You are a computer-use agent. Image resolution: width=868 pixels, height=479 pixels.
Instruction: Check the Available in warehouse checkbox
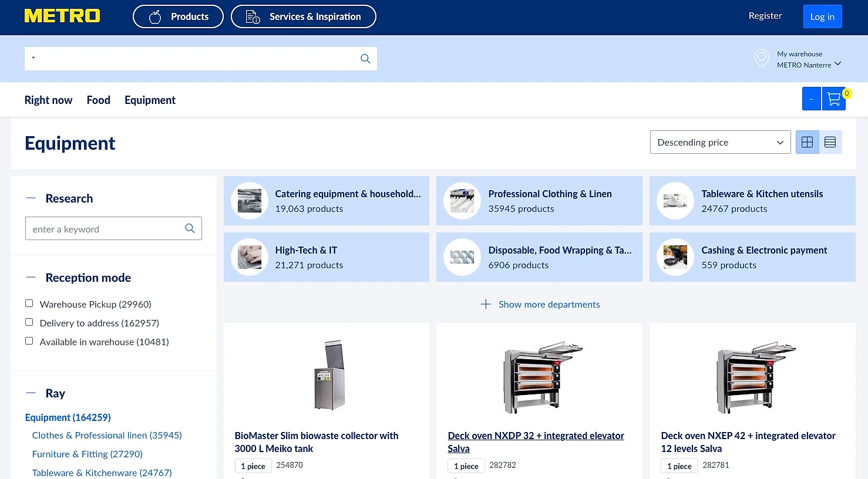29,341
